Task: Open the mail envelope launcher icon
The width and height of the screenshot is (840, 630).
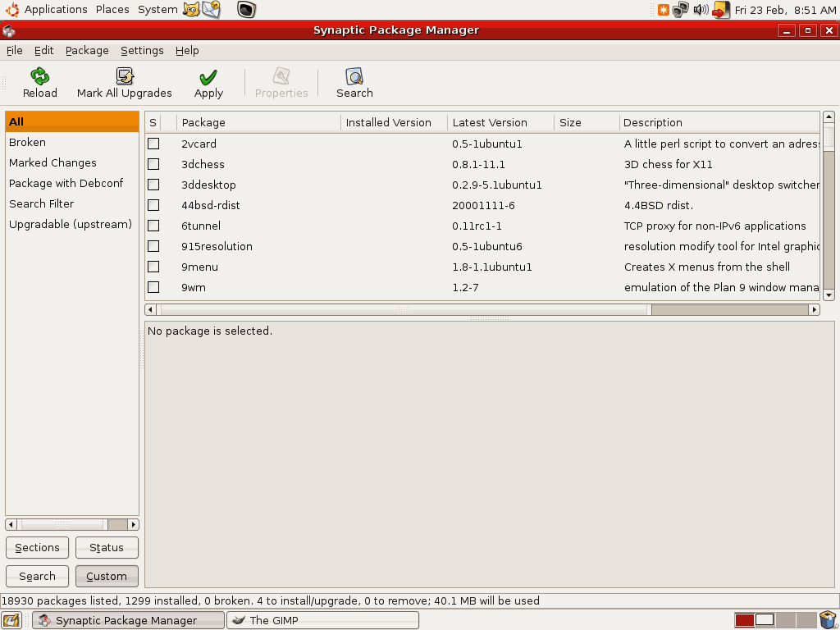Action: [212, 9]
